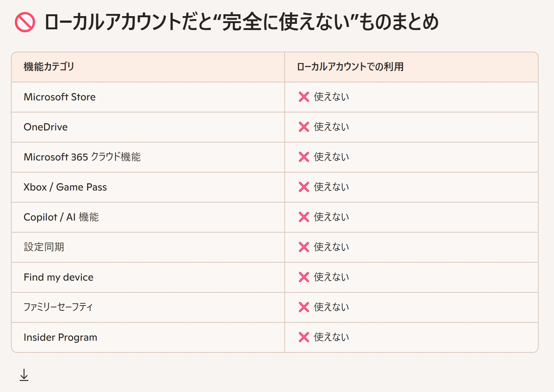
Task: Click the download arrow icon below the table
Action: (x=24, y=375)
